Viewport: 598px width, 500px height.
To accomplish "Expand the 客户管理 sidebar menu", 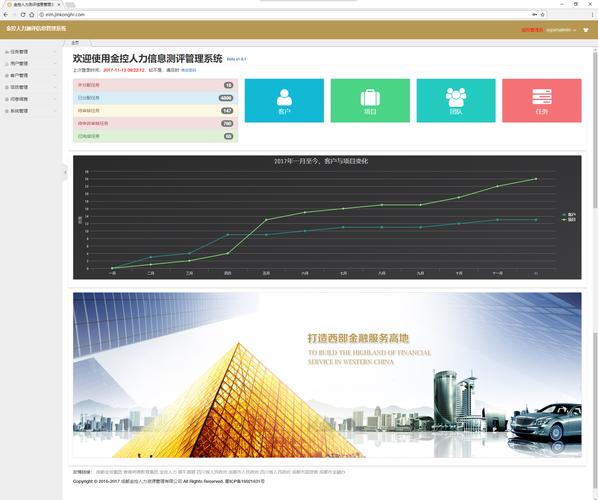I will coord(31,76).
